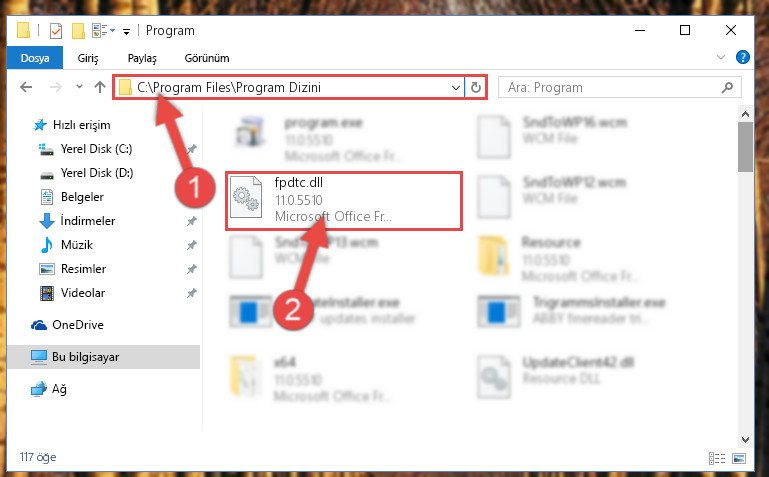The image size is (769, 477).
Task: Open the recent locations dropdown arrow
Action: [x=79, y=87]
